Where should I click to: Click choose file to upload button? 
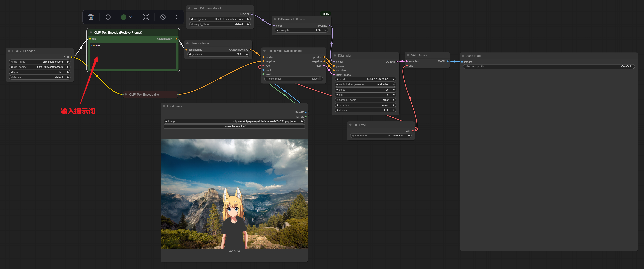coord(234,126)
